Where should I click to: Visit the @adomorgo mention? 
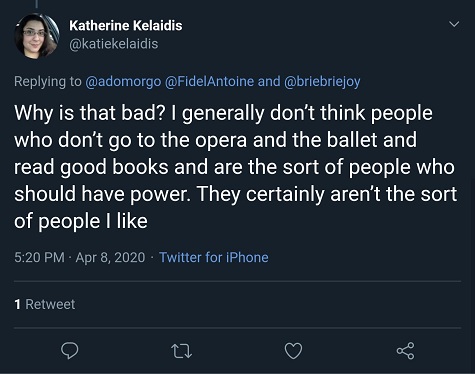(x=123, y=82)
